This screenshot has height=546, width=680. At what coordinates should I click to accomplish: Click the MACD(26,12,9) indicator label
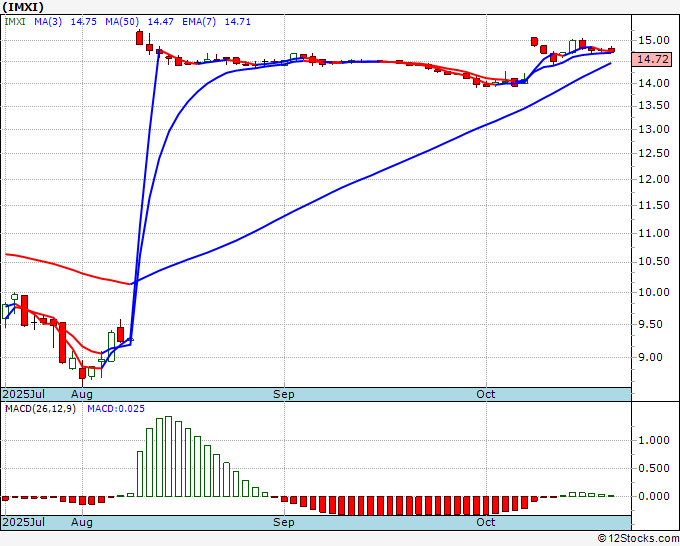point(40,409)
